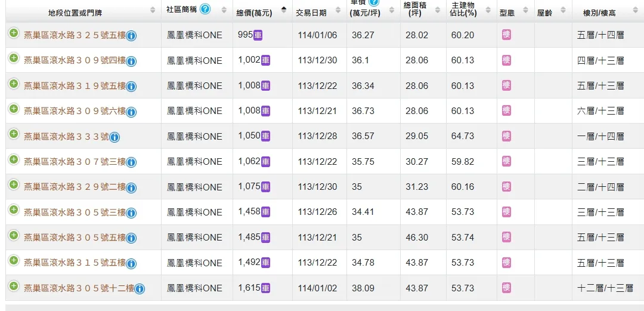Sort table by 交易日期 column header
Viewport: 644px width, 311px height.
[311, 13]
